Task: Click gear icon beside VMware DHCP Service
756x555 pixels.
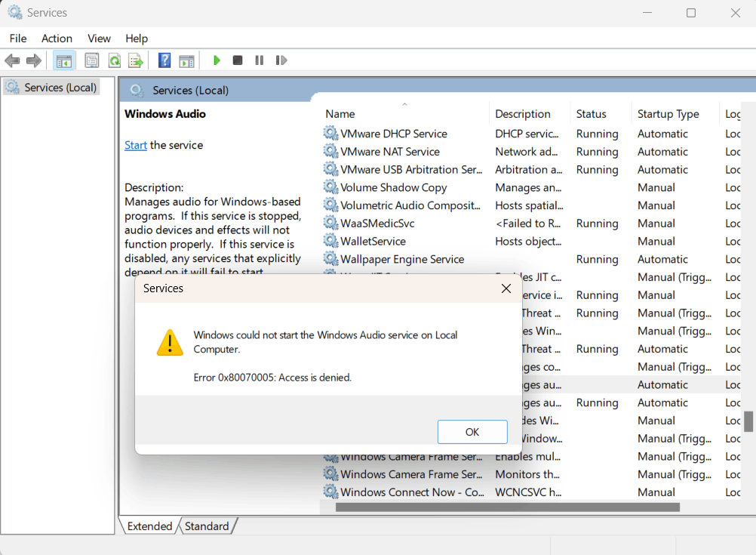Action: coord(330,133)
